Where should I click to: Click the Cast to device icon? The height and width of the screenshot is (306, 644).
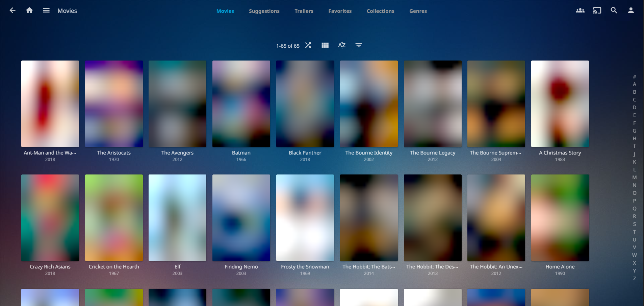[x=597, y=10]
